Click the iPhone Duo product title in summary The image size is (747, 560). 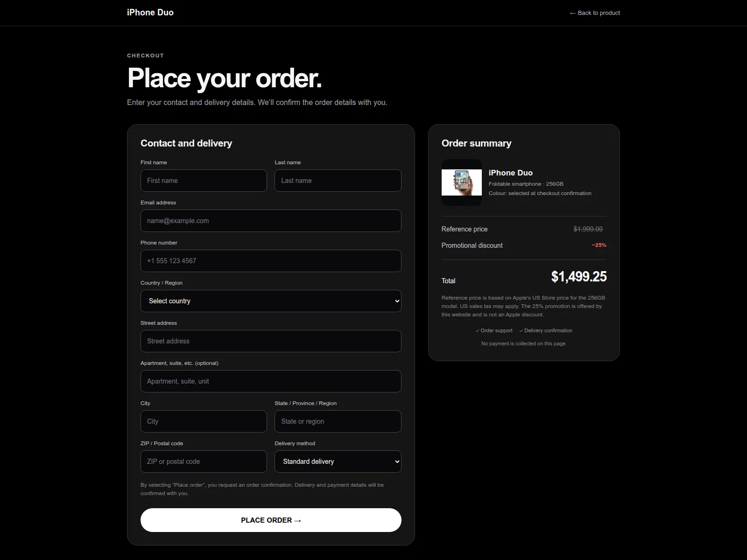[511, 173]
